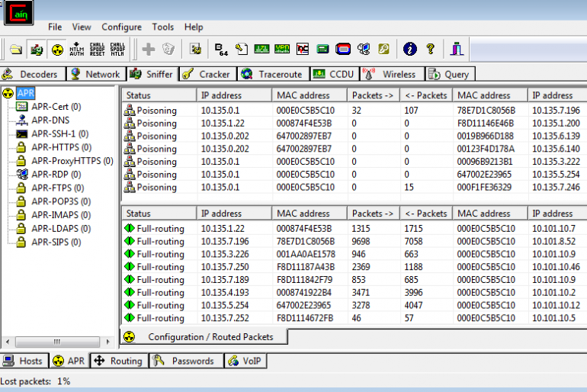Image resolution: width=587 pixels, height=392 pixels.
Task: Open the Cisco VPN client decoder icon
Action: click(282, 49)
